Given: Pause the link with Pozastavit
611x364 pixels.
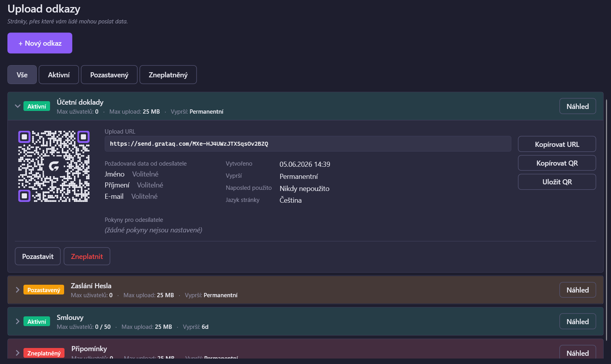Looking at the screenshot, I should click(x=38, y=256).
